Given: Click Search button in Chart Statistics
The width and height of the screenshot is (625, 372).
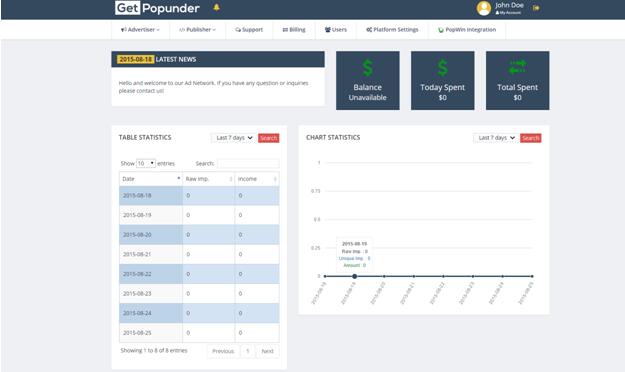Looking at the screenshot, I should click(x=531, y=138).
